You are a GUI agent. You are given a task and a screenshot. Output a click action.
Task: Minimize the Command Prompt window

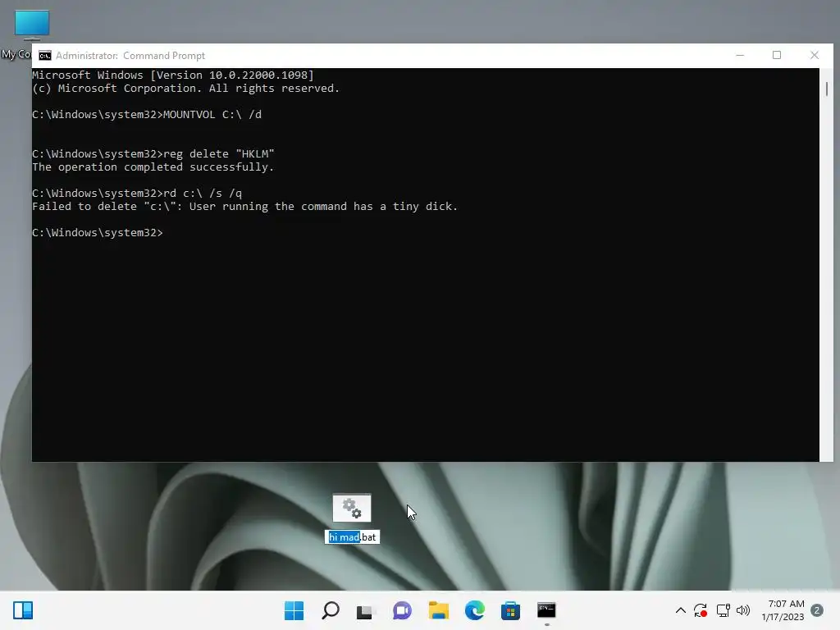coord(740,55)
